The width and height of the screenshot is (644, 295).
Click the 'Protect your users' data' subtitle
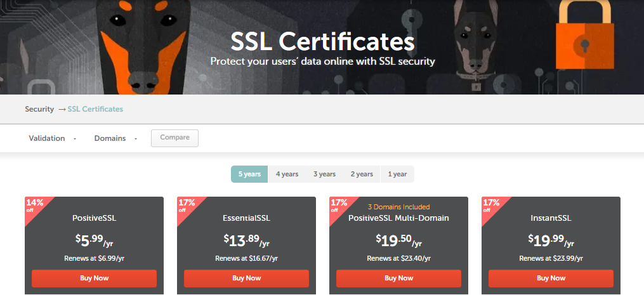[x=322, y=62]
